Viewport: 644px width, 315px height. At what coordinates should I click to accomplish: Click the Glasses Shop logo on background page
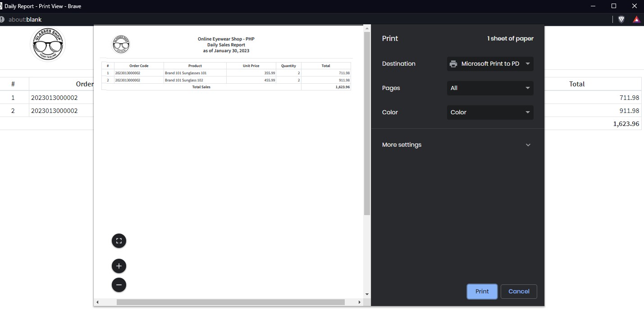48,44
